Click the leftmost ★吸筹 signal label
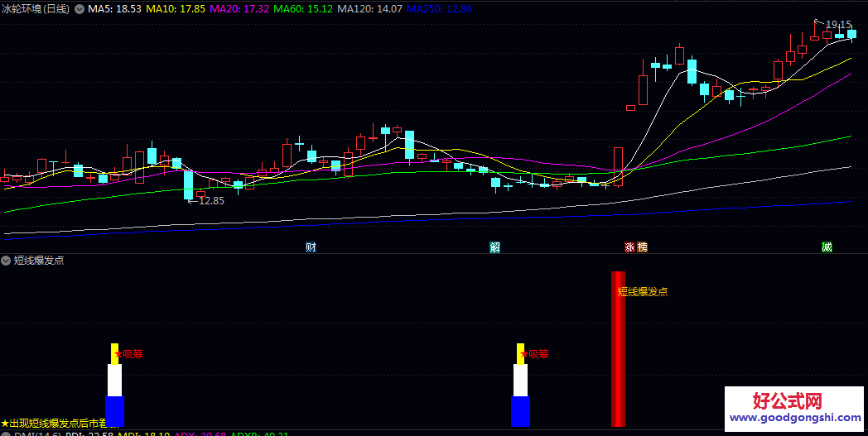This screenshot has width=868, height=436. click(128, 353)
